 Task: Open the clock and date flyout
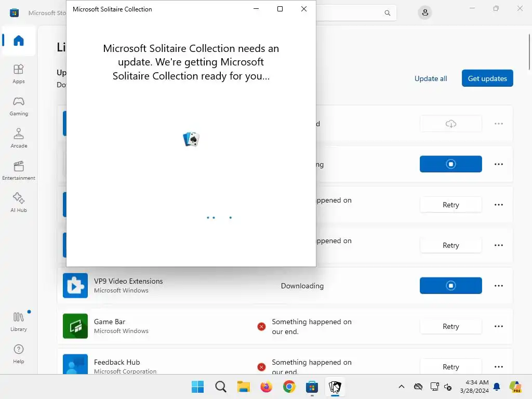(x=474, y=387)
